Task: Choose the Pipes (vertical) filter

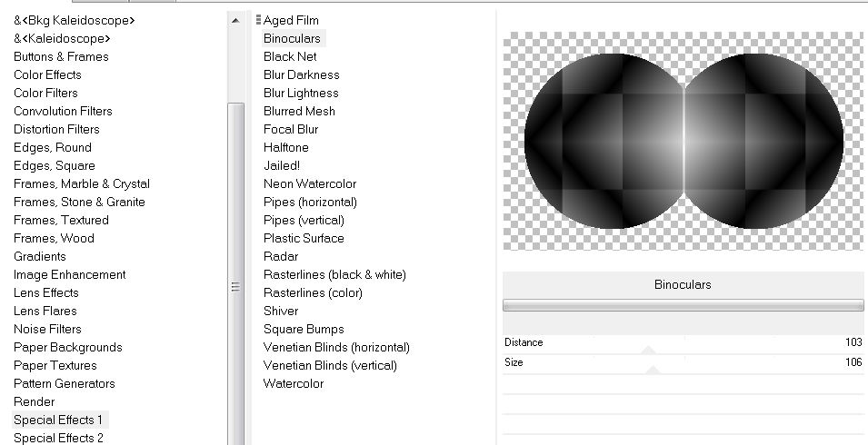Action: click(x=304, y=221)
